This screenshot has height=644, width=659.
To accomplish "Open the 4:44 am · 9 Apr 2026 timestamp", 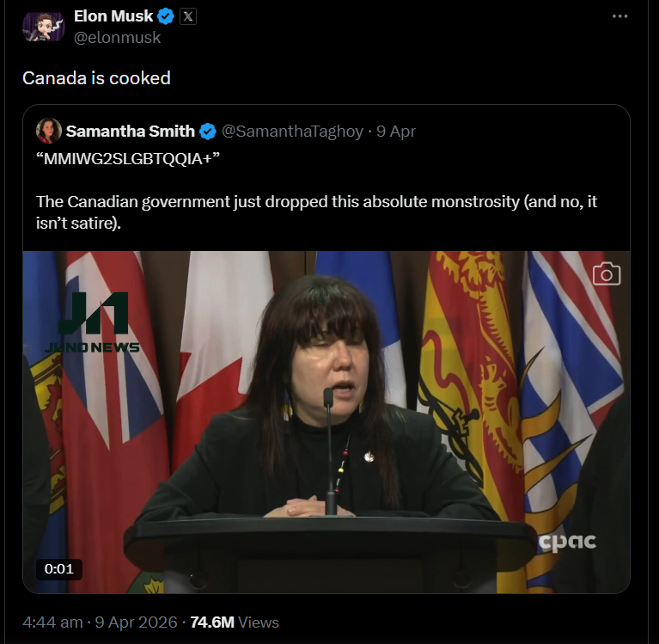I will click(100, 623).
